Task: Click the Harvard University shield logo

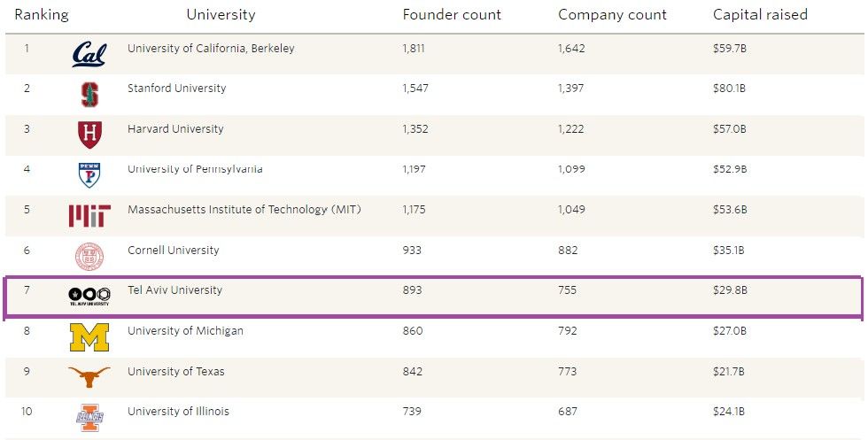Action: point(89,135)
